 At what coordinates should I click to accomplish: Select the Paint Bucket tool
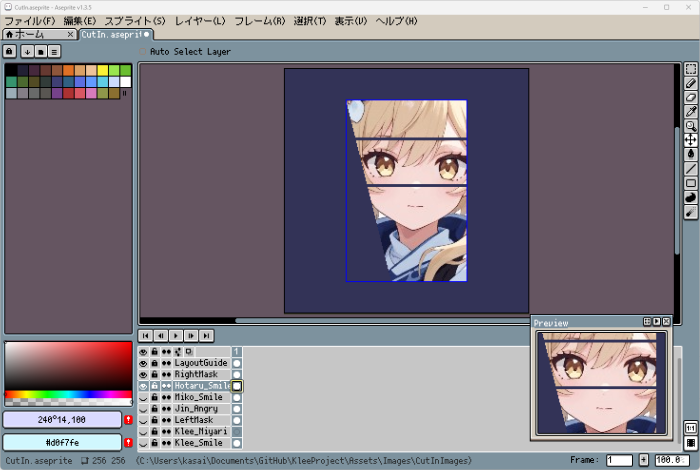[x=690, y=155]
